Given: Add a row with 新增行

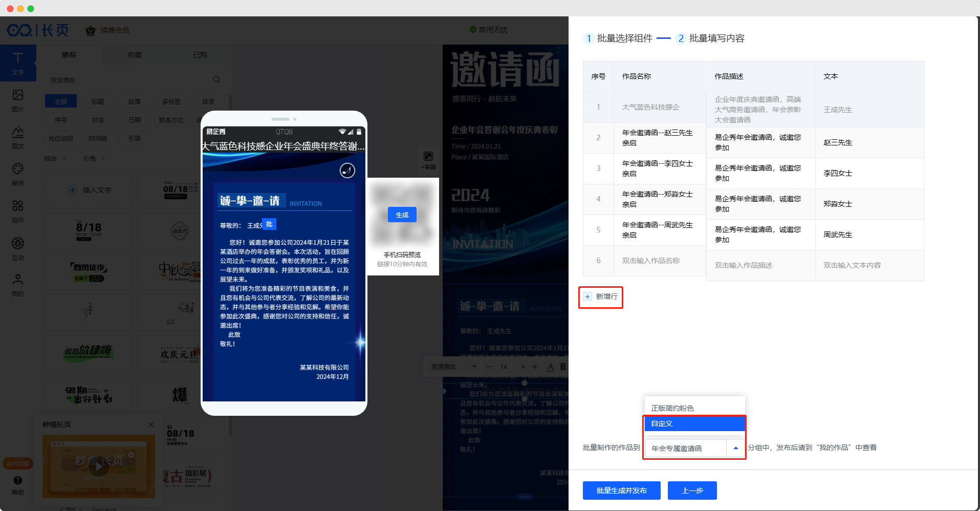Looking at the screenshot, I should pos(601,297).
